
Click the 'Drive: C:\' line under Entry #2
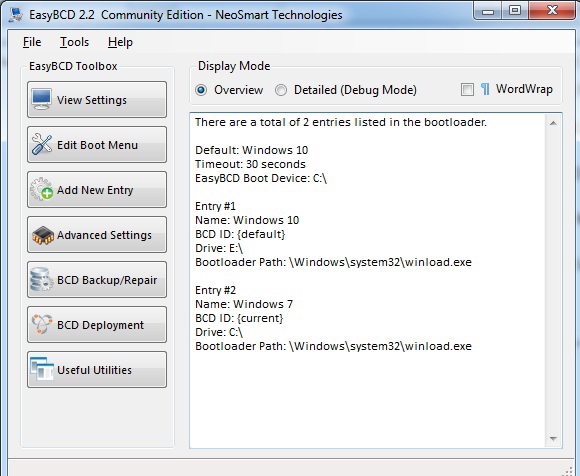[219, 332]
